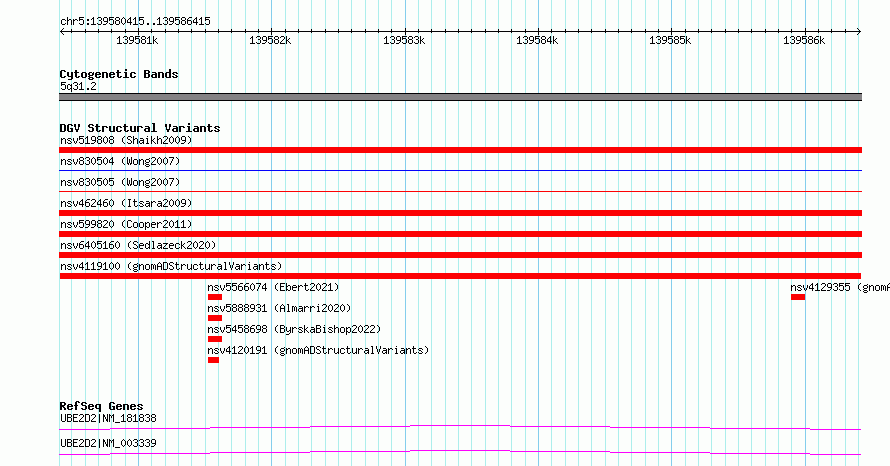The width and height of the screenshot is (890, 466).
Task: Click nsv4119100 (gnomADStructuralVariants) label
Action: (171, 266)
